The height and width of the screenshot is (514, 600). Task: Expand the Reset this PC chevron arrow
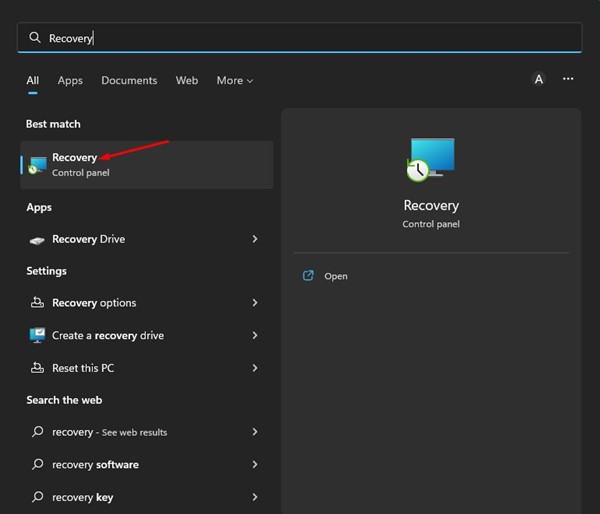[255, 368]
